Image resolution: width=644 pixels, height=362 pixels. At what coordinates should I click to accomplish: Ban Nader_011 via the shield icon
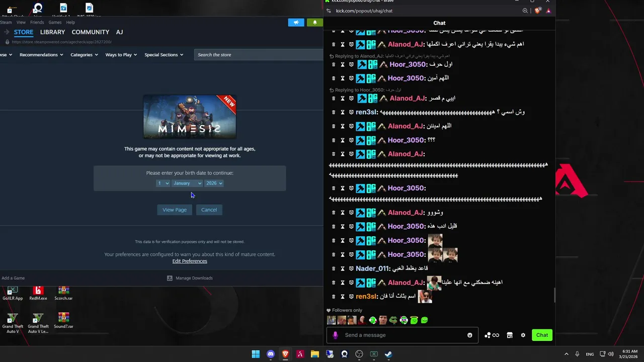click(351, 268)
